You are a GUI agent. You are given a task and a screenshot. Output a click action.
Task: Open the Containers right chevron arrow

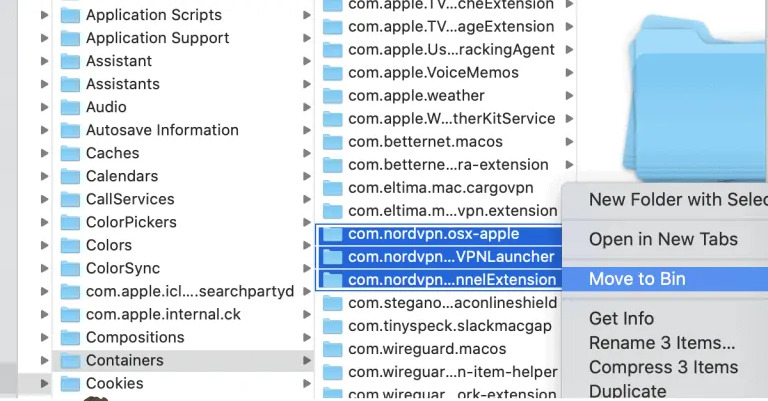pos(307,360)
